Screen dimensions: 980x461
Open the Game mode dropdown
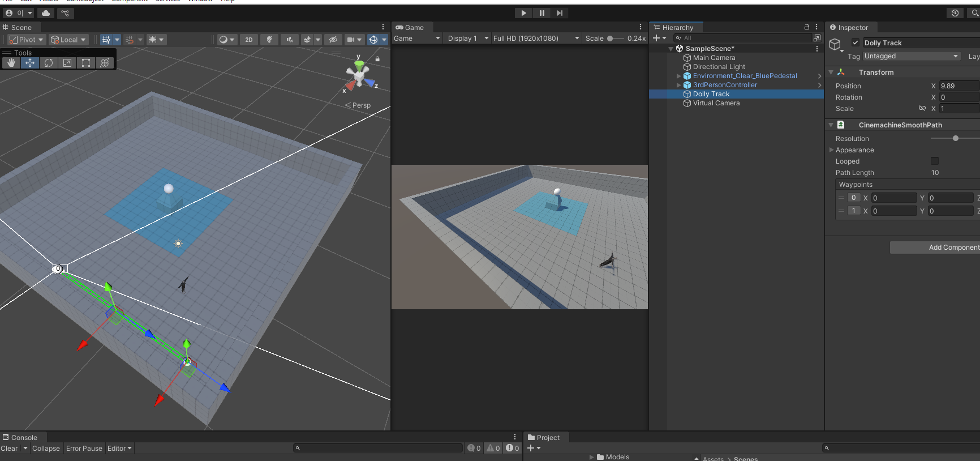[x=417, y=39]
